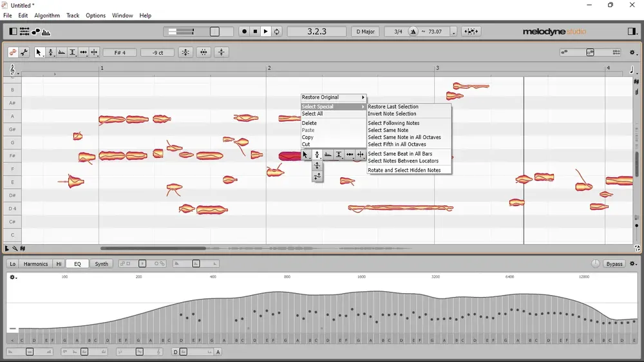Image resolution: width=644 pixels, height=362 pixels.
Task: Switch to note assignment mode wrench icon
Action: click(x=24, y=52)
